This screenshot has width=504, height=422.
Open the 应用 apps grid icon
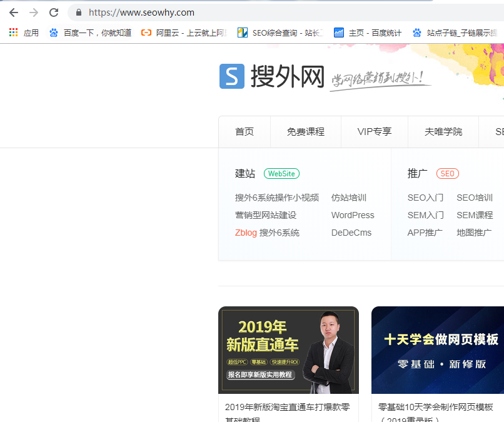click(13, 33)
